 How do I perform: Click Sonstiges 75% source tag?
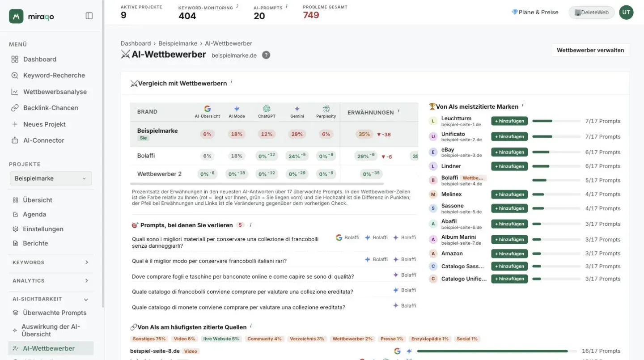click(x=149, y=339)
